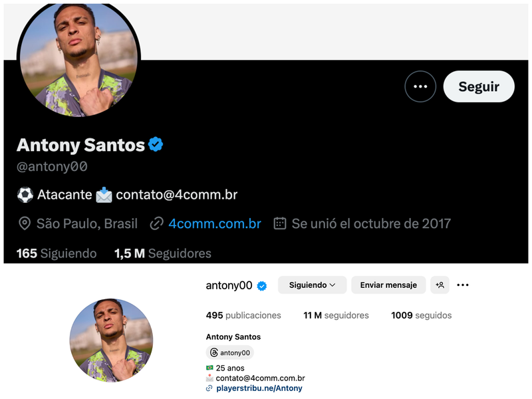
Task: View the 165 Siguiendo list
Action: (x=57, y=253)
